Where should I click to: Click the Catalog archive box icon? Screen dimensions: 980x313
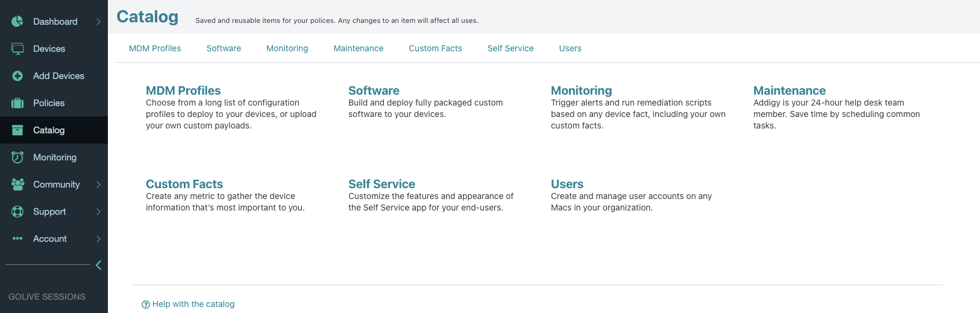(17, 130)
